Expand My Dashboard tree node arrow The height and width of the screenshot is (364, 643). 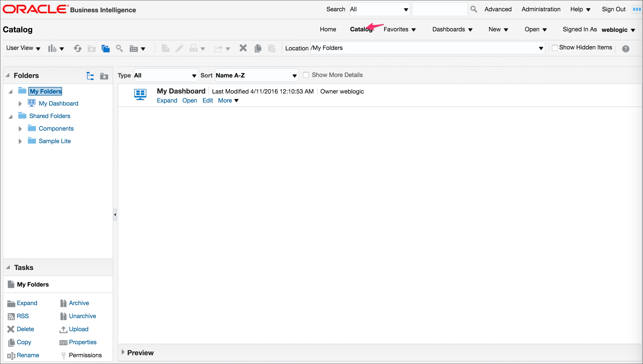coord(20,104)
